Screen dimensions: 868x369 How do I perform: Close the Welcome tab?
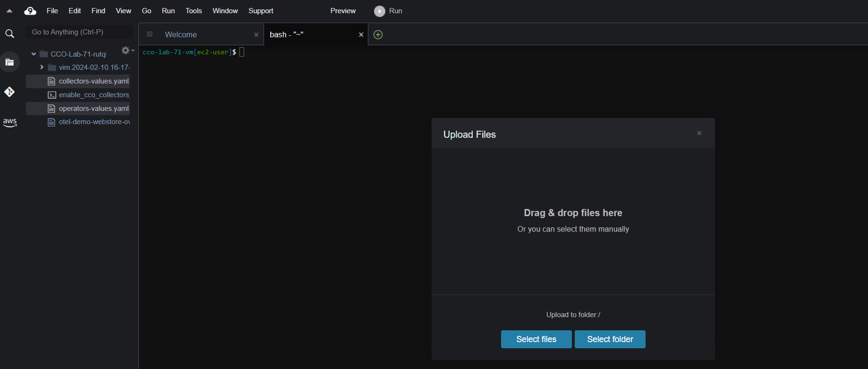256,35
